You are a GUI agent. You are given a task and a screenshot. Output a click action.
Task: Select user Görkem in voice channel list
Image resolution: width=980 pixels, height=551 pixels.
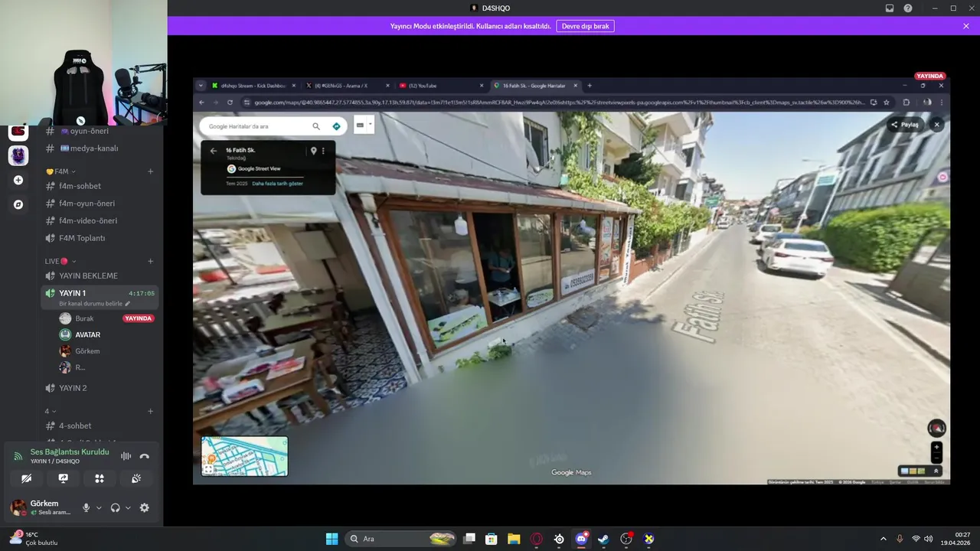click(106, 351)
